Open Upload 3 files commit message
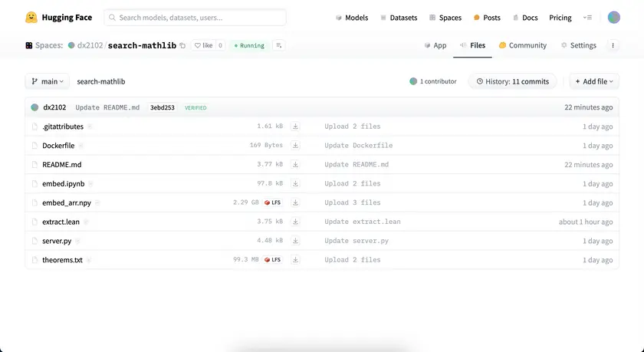 click(353, 202)
